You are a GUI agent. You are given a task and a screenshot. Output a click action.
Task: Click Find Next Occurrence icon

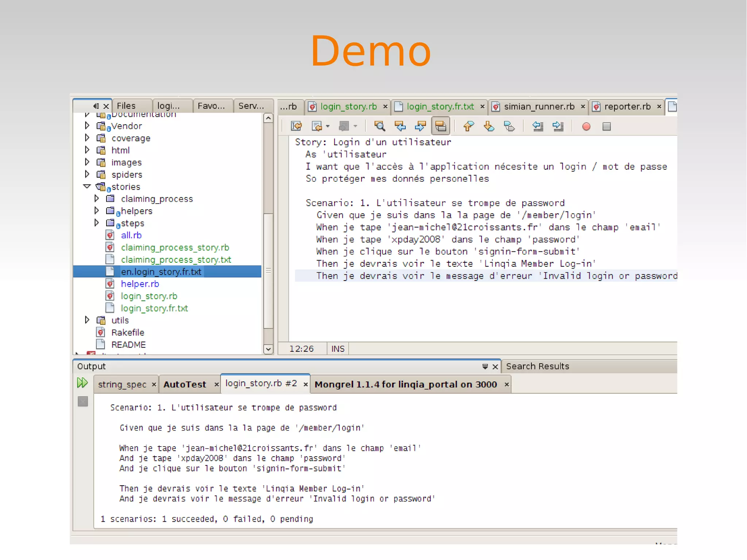(420, 126)
